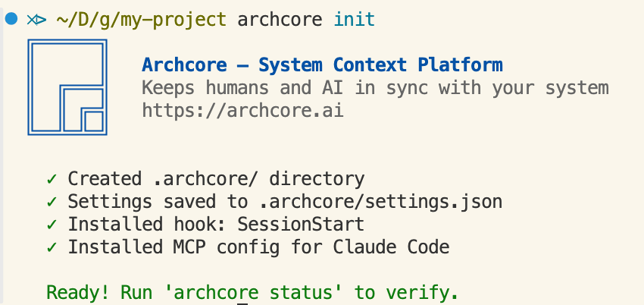644x305 pixels.
Task: Click 'Settings saved to .archcore/settings.json' line
Action: (285, 202)
